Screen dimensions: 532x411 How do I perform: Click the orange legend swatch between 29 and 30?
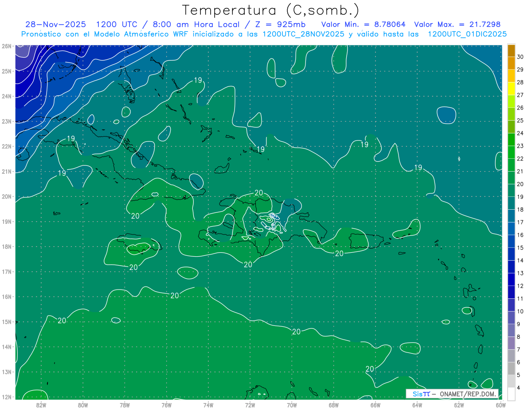click(511, 63)
